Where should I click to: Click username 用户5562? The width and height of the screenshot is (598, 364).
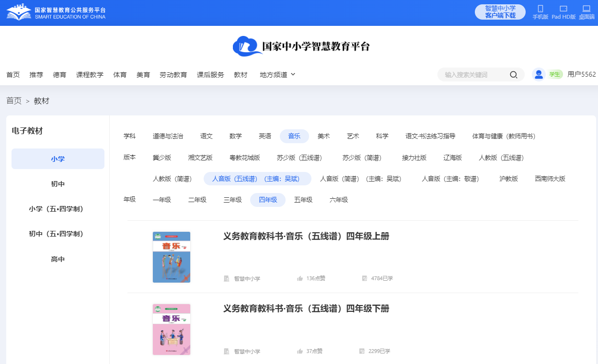pyautogui.click(x=582, y=75)
